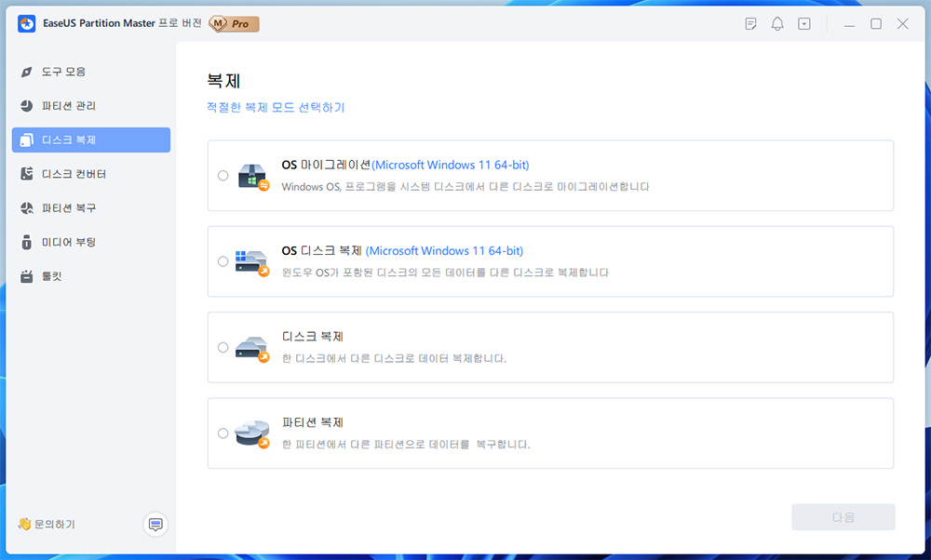Click the 적절한 복제 모드 선택하기 link
Viewport: 931px width, 560px height.
click(276, 107)
